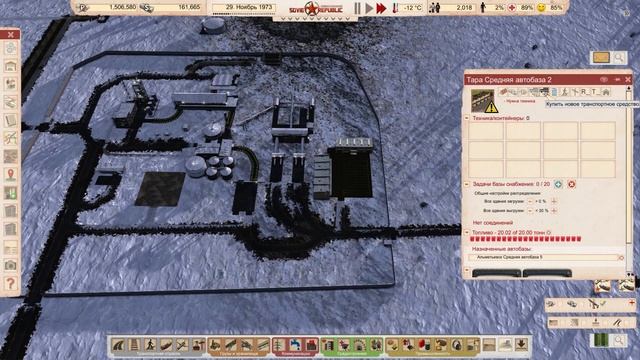Viewport: 640px width, 360px height.
Task: Select the excavator construction icon
Action: pyautogui.click(x=215, y=345)
